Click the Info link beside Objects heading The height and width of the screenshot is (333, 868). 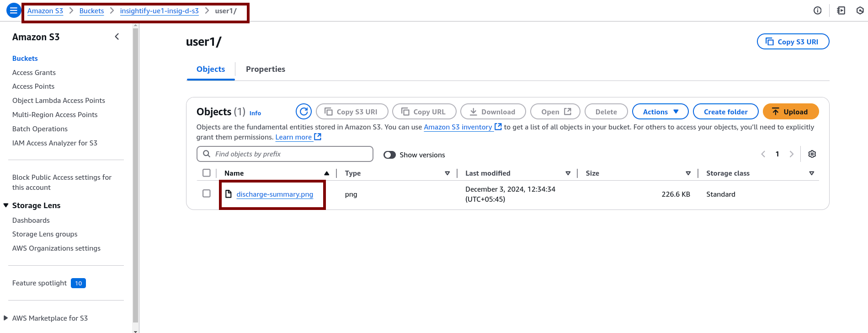pos(255,113)
